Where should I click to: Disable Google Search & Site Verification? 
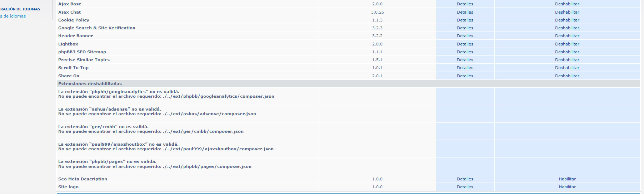click(x=567, y=28)
